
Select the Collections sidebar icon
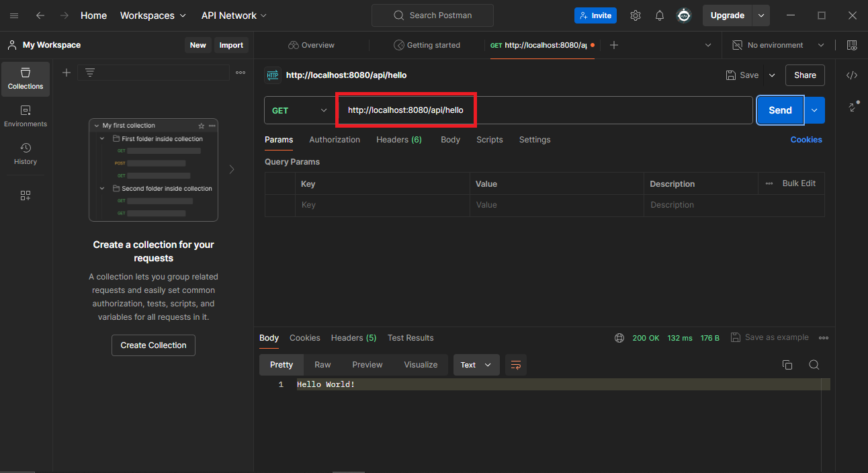tap(26, 79)
